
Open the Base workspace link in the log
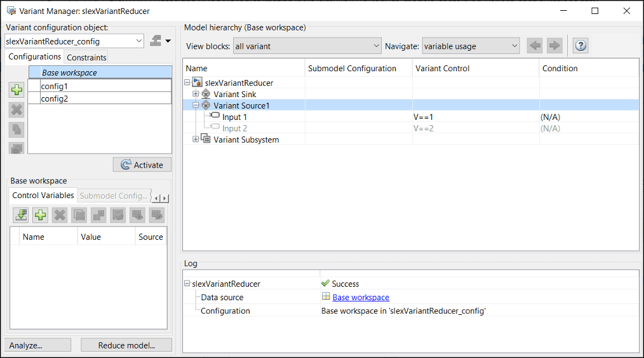tap(361, 297)
